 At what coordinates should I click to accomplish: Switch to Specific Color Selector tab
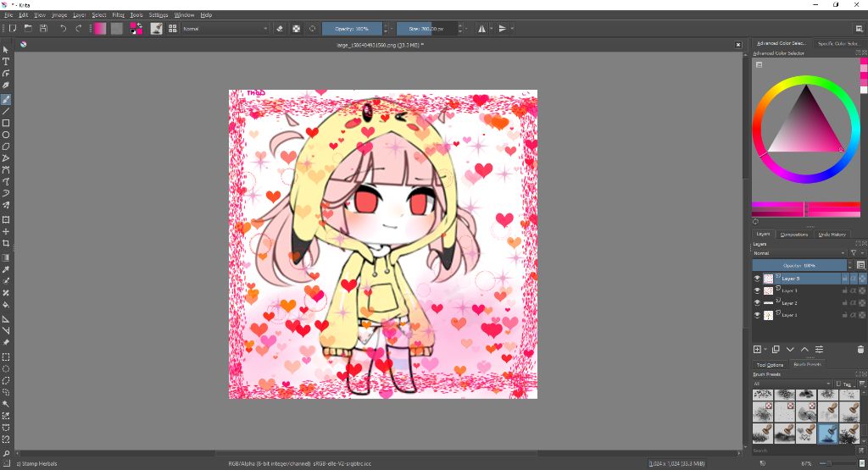point(837,43)
